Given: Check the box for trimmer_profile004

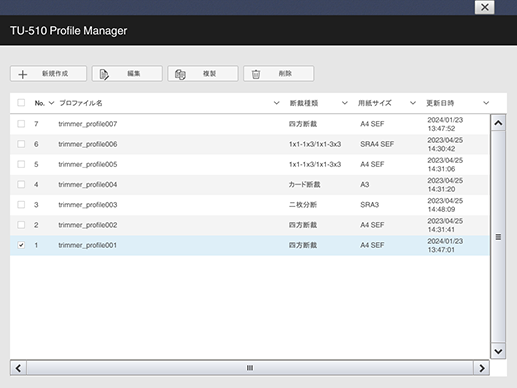Looking at the screenshot, I should tap(21, 184).
